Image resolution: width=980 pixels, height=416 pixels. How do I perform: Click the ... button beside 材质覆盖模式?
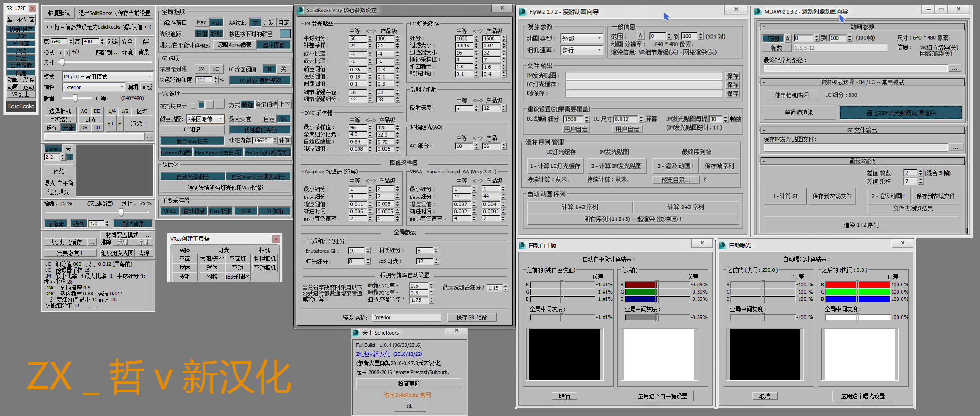click(x=148, y=235)
